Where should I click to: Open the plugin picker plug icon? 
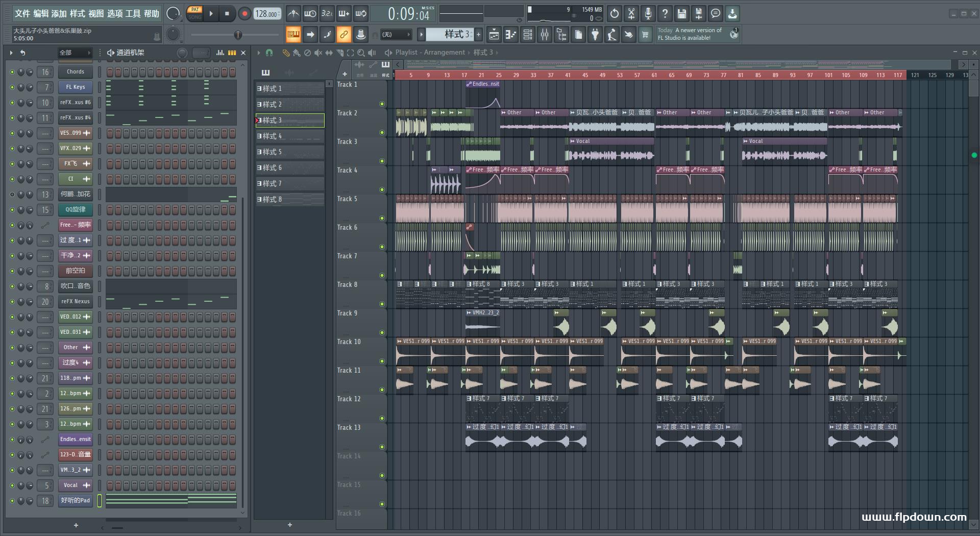click(595, 35)
